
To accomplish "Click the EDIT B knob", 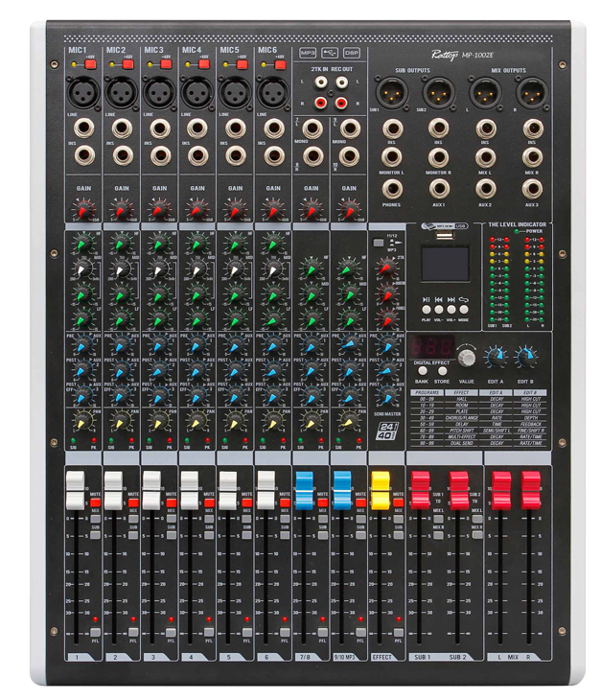I will 526,357.
